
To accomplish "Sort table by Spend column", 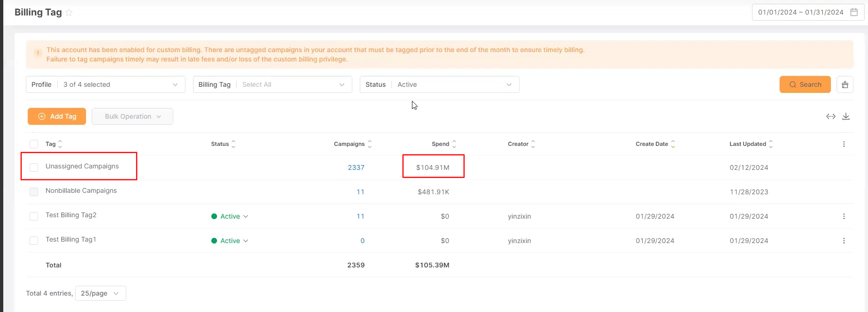I will (454, 144).
